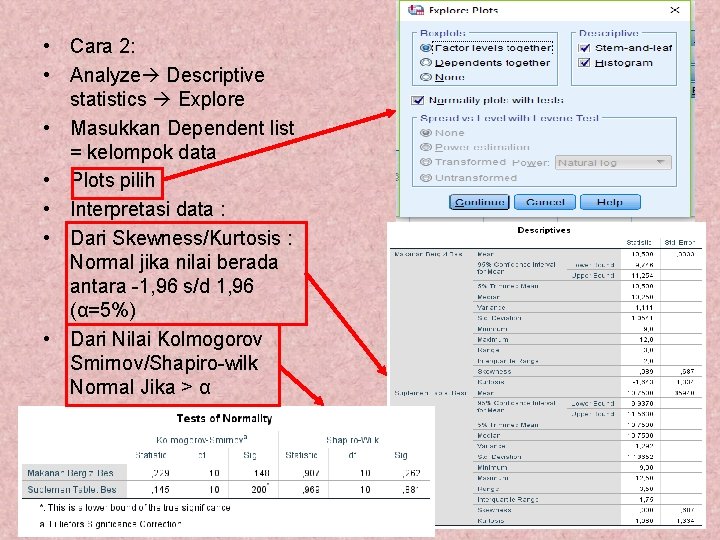Viewport: 720px width, 540px height.
Task: Select Factor levels together radio button
Action: (425, 48)
